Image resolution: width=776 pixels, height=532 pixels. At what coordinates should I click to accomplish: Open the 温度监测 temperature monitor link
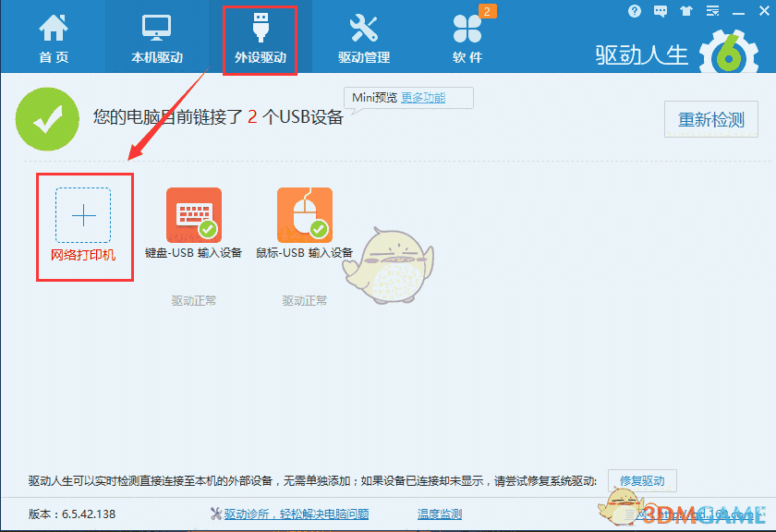(x=438, y=513)
